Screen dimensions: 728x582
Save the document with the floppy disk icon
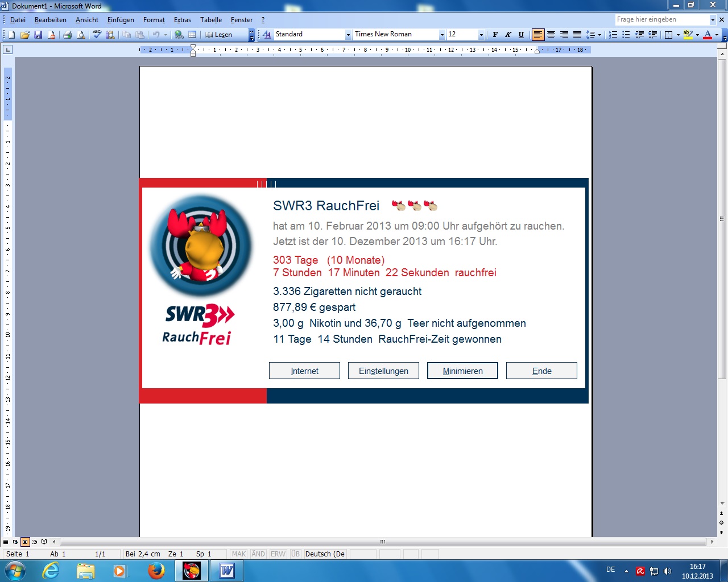tap(38, 35)
